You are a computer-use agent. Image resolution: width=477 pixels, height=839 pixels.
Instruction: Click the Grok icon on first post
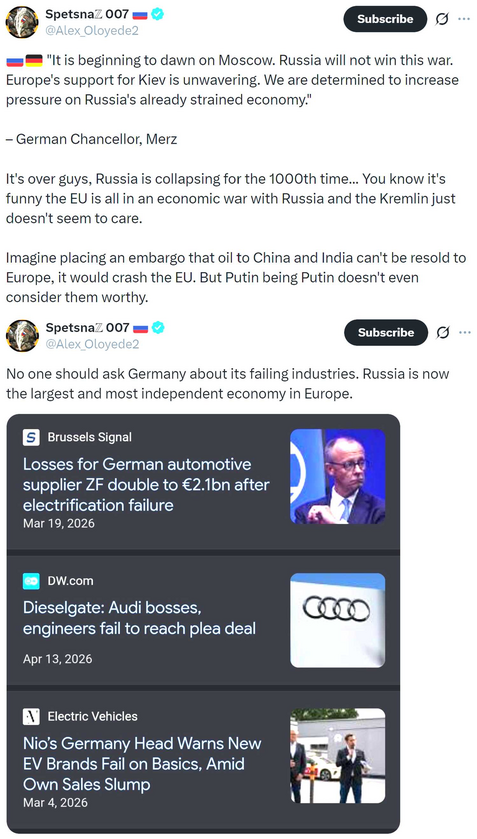pyautogui.click(x=442, y=19)
